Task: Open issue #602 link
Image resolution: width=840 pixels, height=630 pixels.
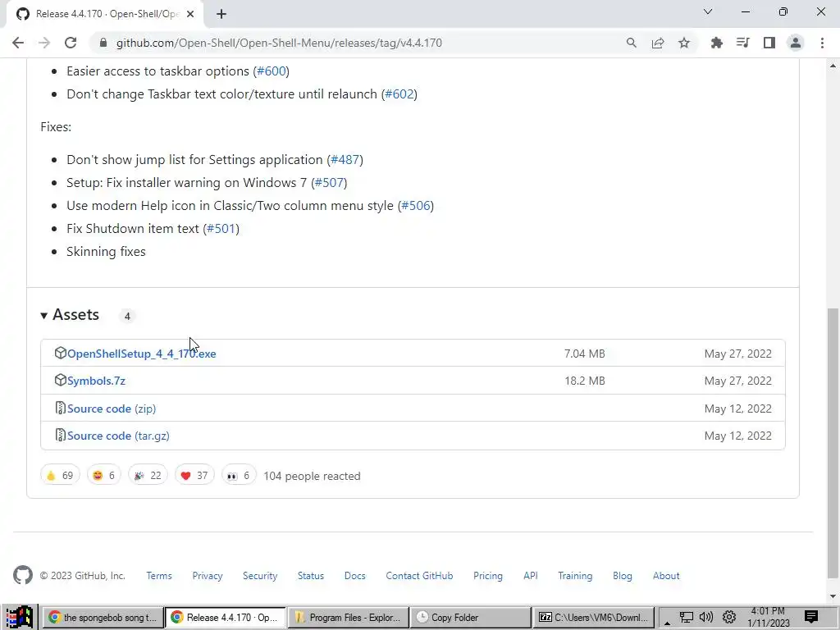Action: pos(399,94)
